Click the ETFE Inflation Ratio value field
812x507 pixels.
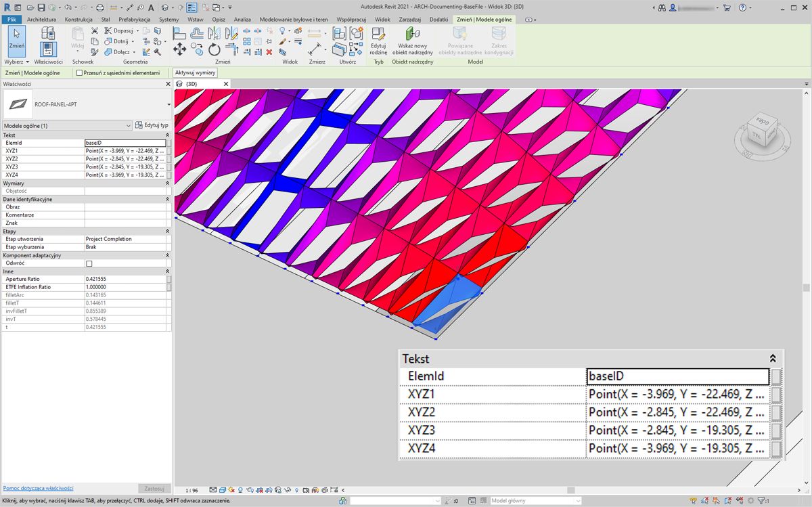click(125, 287)
